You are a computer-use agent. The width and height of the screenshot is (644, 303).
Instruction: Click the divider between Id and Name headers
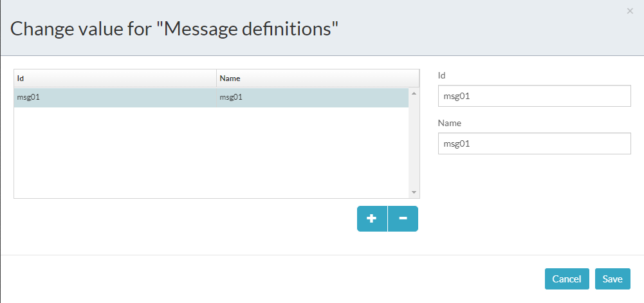pyautogui.click(x=217, y=78)
